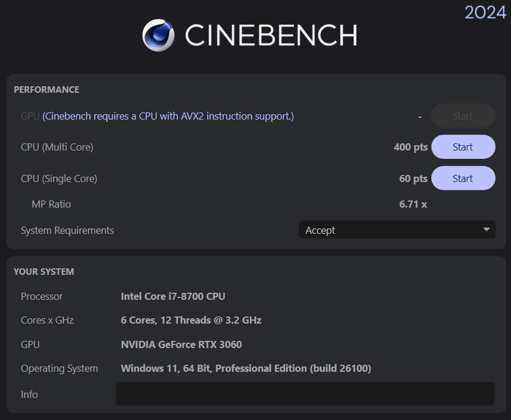This screenshot has width=511, height=420.
Task: Click the 6 Cores, 12 Threads value
Action: click(191, 320)
